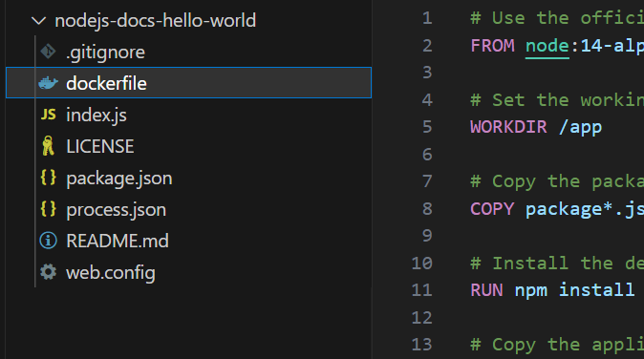Click 'npm install' text on line 11
This screenshot has width=644, height=359.
pos(574,290)
